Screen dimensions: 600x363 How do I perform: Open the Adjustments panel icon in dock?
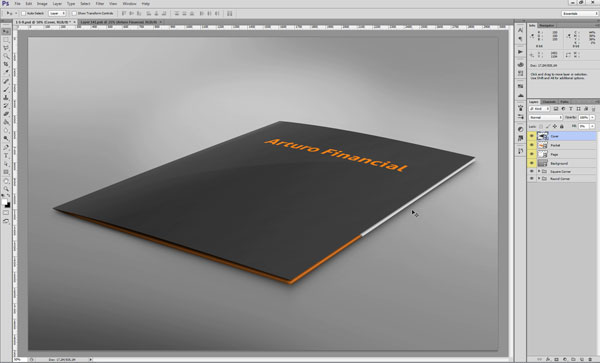520,129
